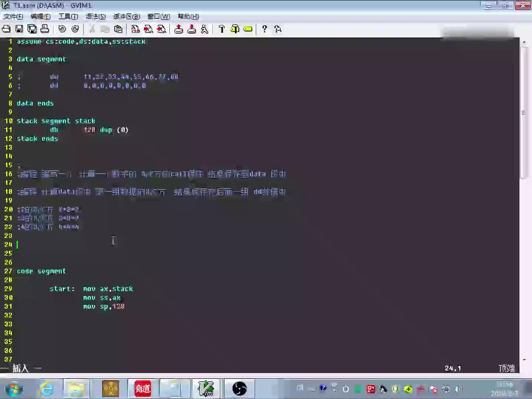This screenshot has height=399, width=532.
Task: Click scrollbar down arrow
Action: point(524,359)
